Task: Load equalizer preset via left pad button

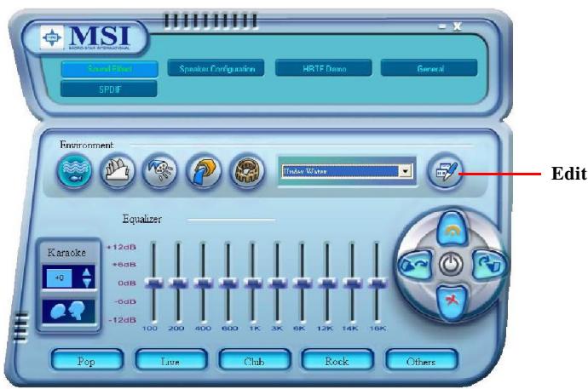Action: 415,265
